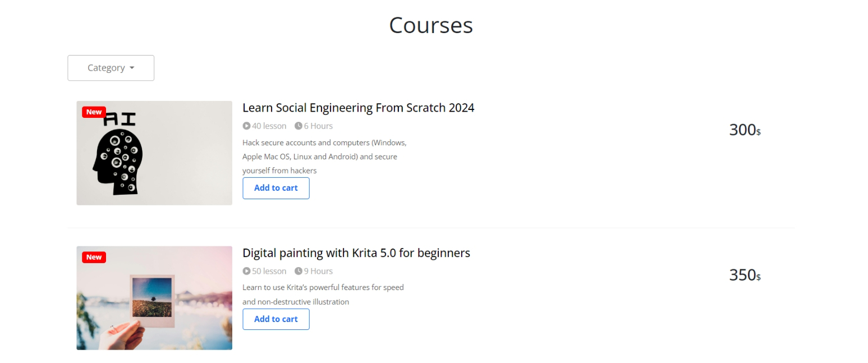This screenshot has height=363, width=868.
Task: Click the play icon beside 50 lesson
Action: click(x=246, y=271)
